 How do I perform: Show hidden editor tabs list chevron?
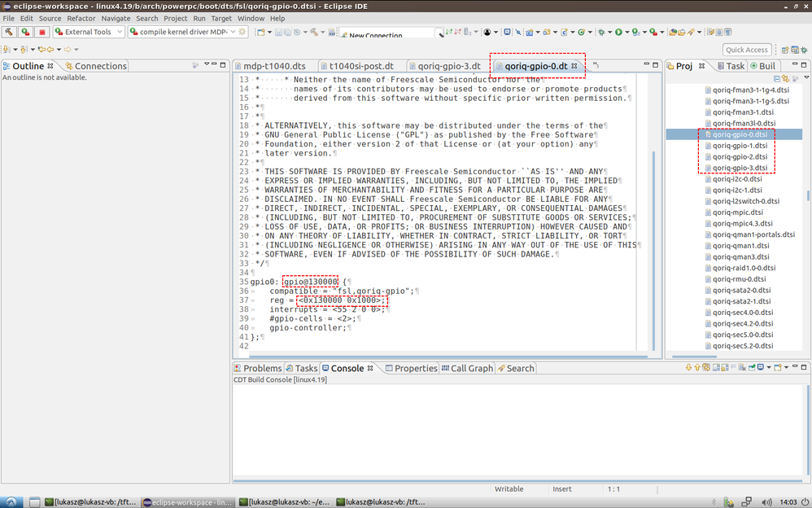596,65
